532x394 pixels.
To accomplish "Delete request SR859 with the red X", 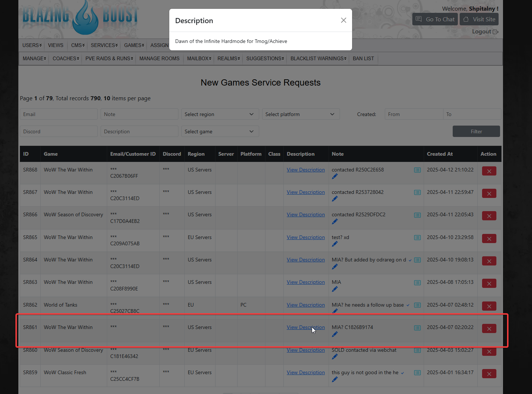I will click(x=489, y=374).
